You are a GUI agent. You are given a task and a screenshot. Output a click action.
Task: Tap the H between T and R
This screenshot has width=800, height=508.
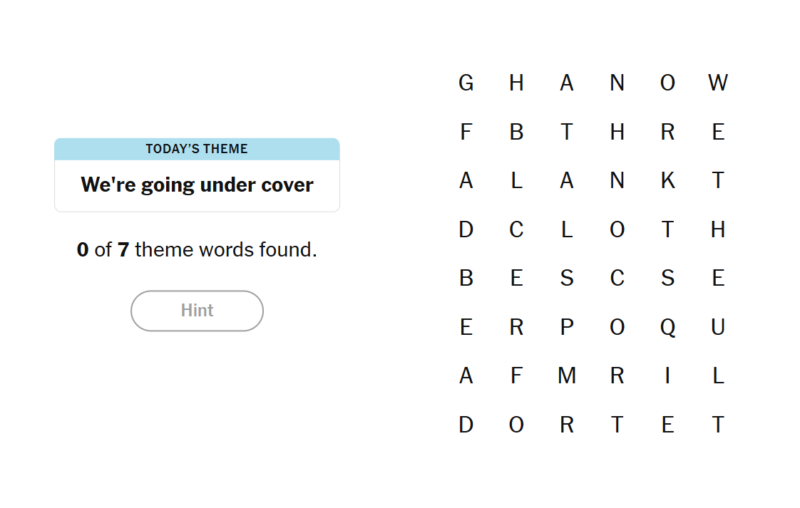click(617, 132)
